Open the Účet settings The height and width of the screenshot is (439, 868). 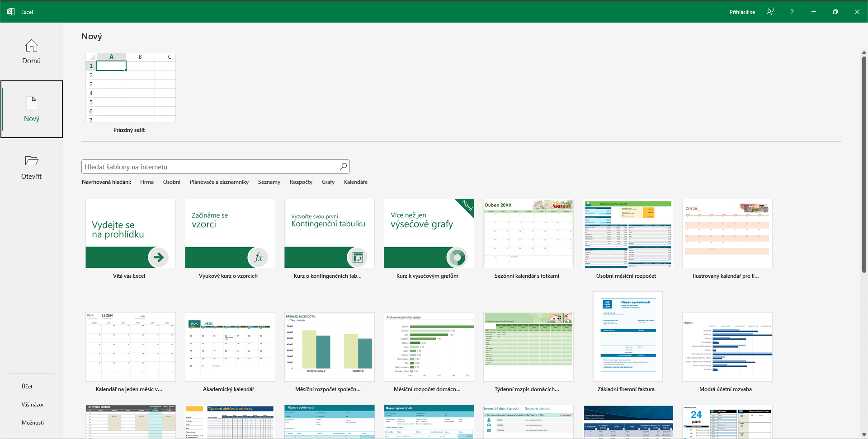27,386
